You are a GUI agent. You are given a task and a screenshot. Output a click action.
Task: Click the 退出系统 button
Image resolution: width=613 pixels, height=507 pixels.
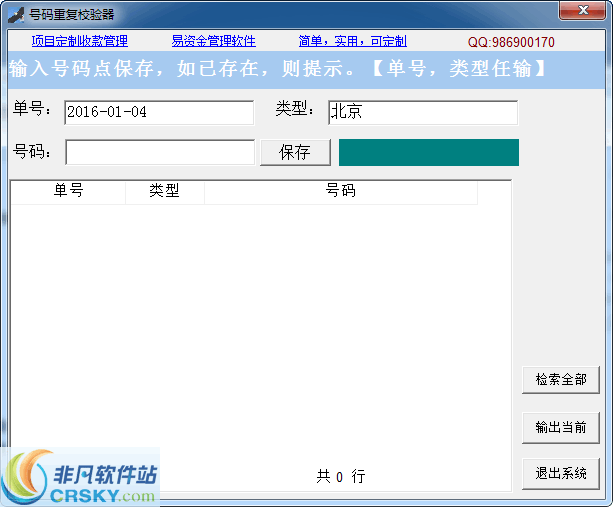pyautogui.click(x=561, y=473)
